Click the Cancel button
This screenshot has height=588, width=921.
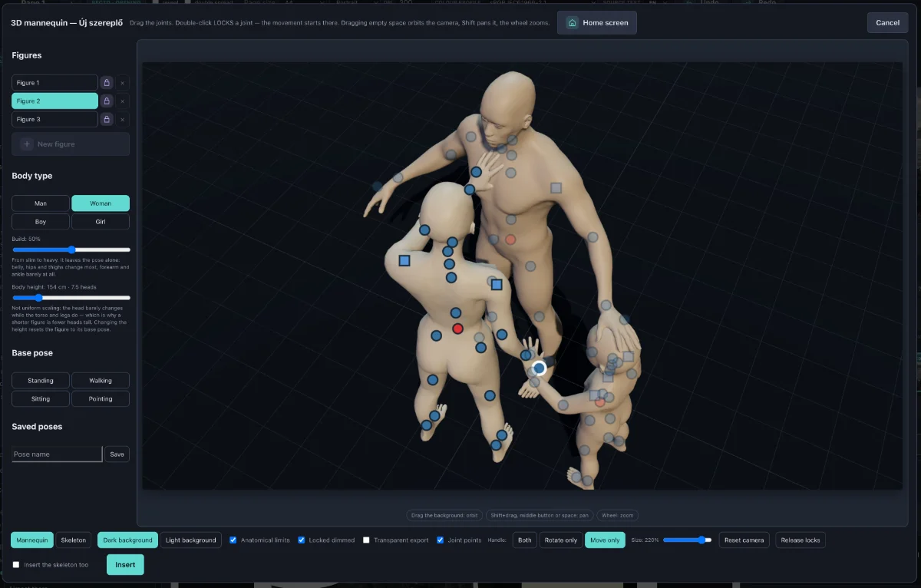[887, 22]
